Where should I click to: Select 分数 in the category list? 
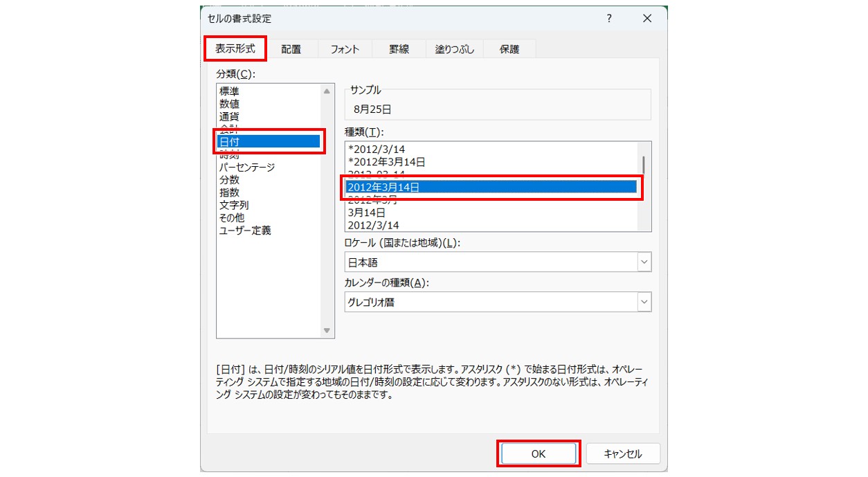[269, 179]
